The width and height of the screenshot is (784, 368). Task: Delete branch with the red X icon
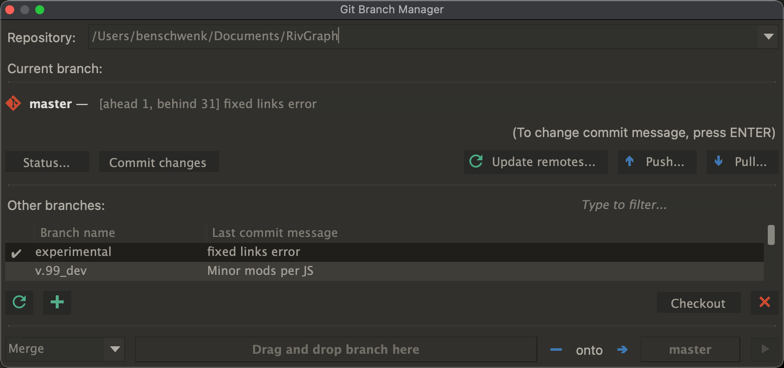764,302
